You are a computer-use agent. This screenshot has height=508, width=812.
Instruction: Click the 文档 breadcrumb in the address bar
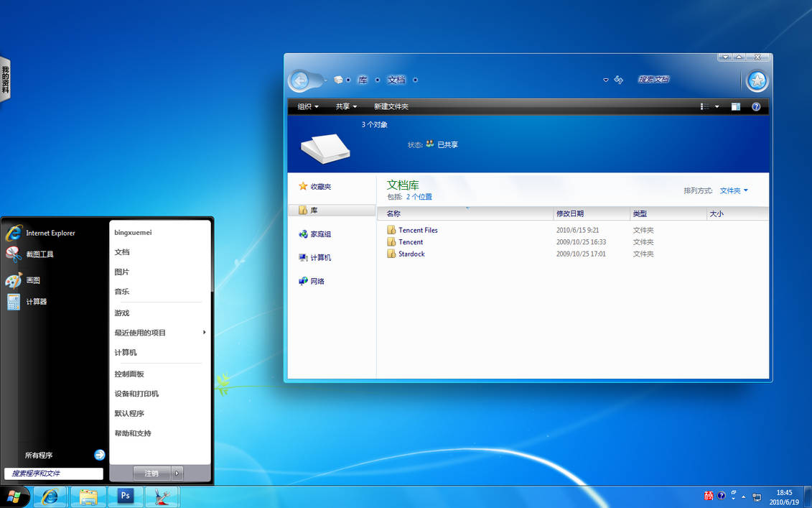[396, 80]
